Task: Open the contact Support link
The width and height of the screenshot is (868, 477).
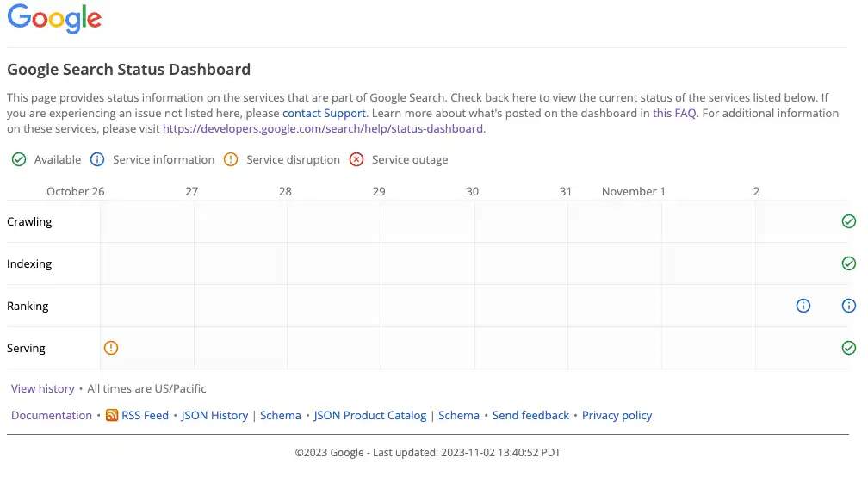Action: tap(324, 114)
